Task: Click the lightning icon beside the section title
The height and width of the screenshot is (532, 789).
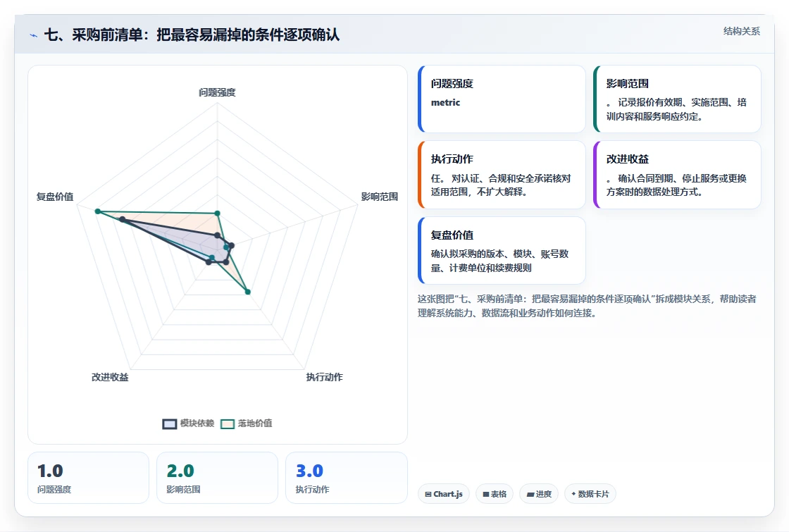Action: point(33,35)
